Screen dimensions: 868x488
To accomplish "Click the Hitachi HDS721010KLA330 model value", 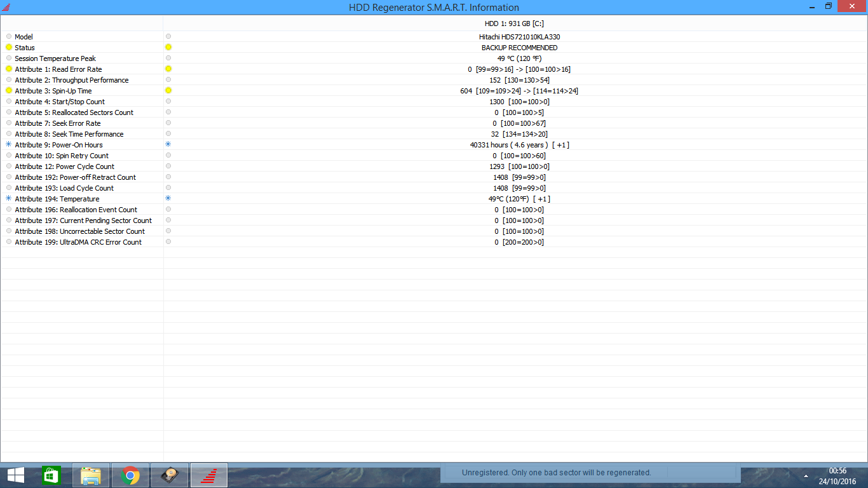I will 519,37.
